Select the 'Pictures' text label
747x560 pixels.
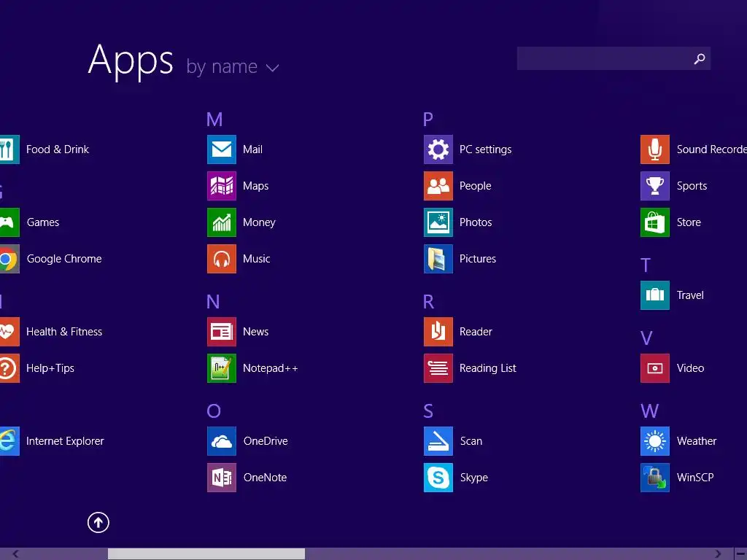point(478,259)
